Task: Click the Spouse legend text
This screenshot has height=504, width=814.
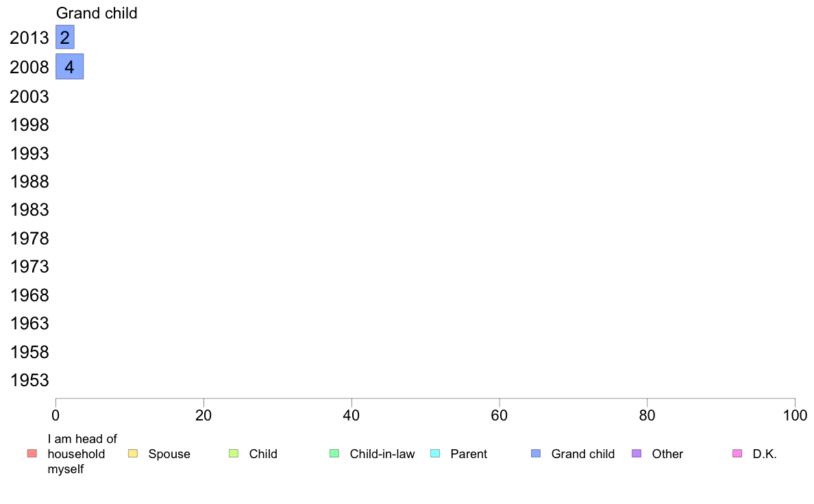Action: coord(169,454)
